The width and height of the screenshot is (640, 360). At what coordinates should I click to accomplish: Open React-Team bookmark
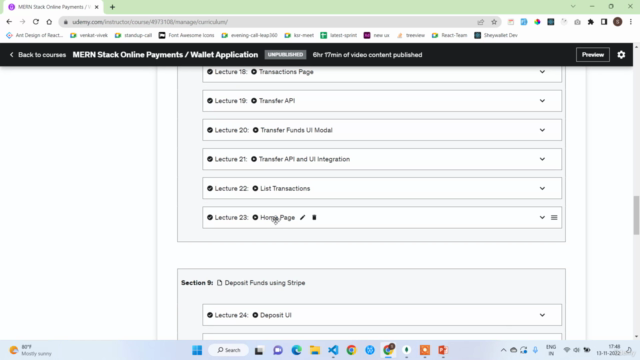coord(449,36)
